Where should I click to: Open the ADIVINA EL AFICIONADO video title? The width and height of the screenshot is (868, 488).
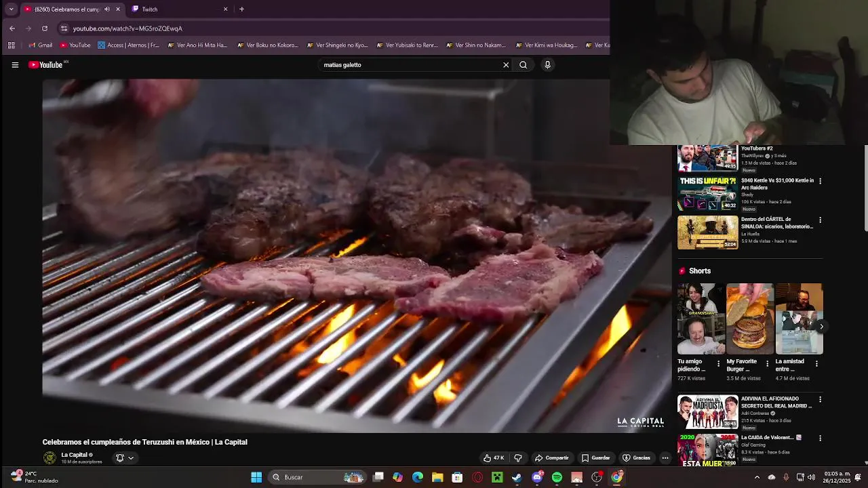click(776, 403)
